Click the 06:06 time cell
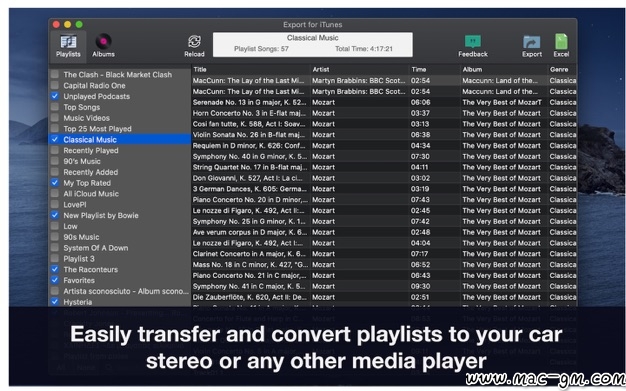Viewport: 626px width, 391px height. click(x=420, y=102)
